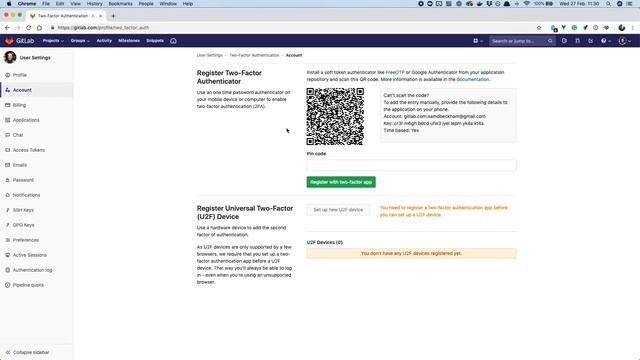
Task: Open Emails in the settings sidebar
Action: tap(20, 165)
